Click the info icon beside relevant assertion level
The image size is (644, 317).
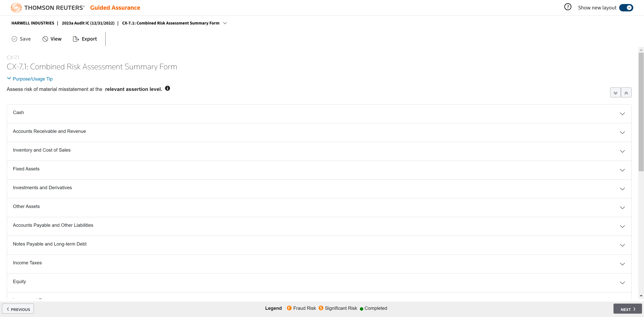point(168,88)
